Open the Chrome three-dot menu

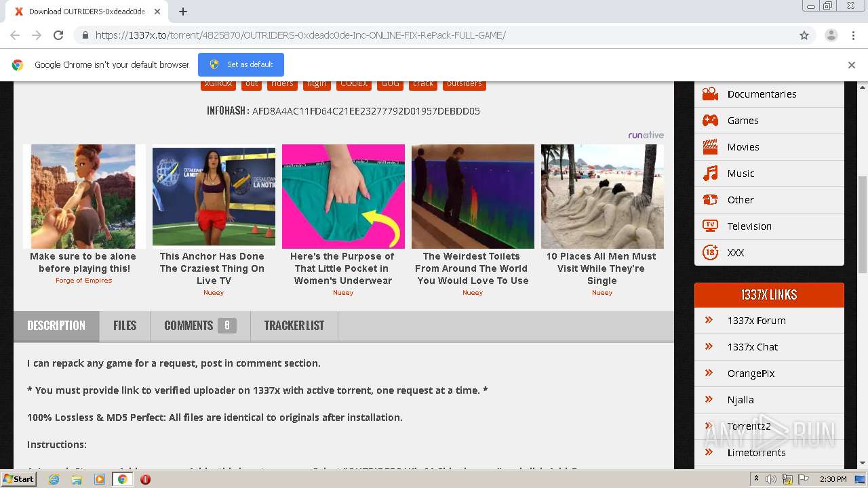[854, 35]
